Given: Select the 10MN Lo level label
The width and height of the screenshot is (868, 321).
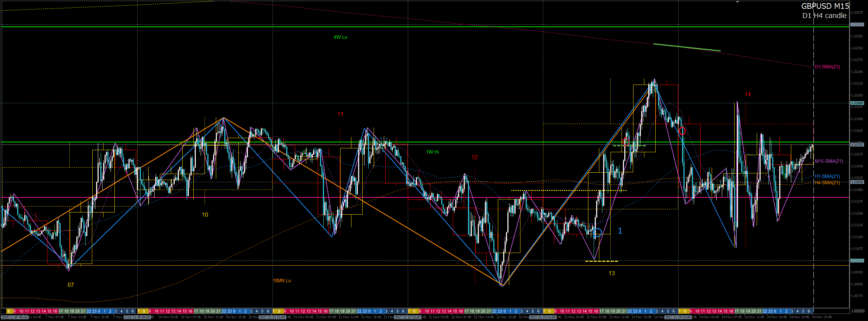Looking at the screenshot, I should click(x=282, y=281).
